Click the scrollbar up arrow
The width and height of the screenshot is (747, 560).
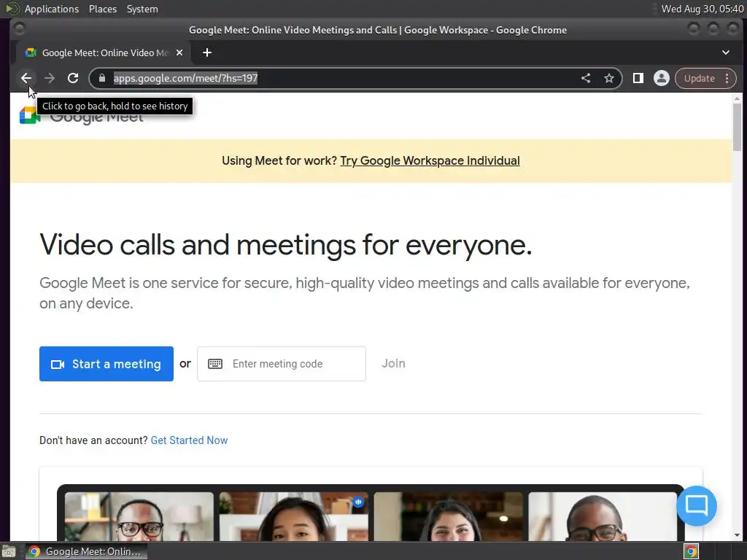[x=737, y=98]
